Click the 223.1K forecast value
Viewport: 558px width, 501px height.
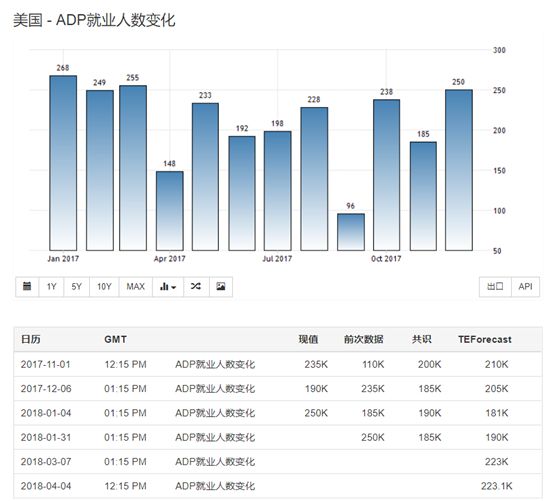click(496, 486)
